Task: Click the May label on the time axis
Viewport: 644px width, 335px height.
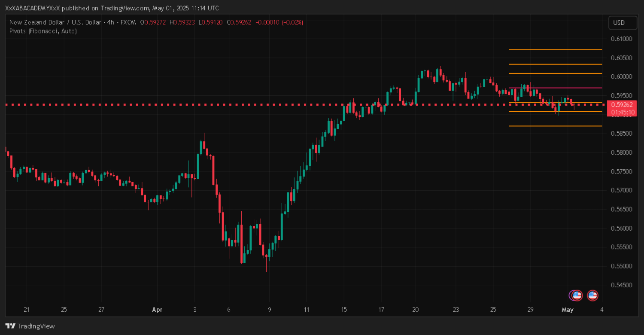Action: click(x=568, y=310)
